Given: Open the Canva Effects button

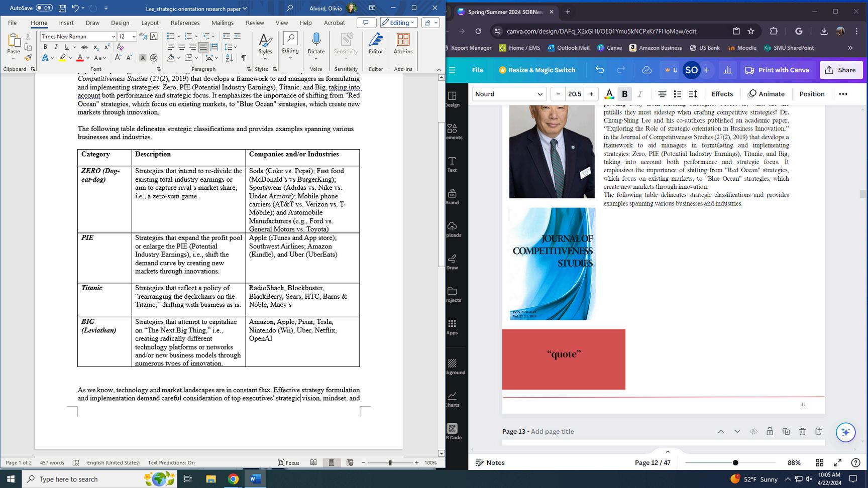Looking at the screenshot, I should pos(722,94).
